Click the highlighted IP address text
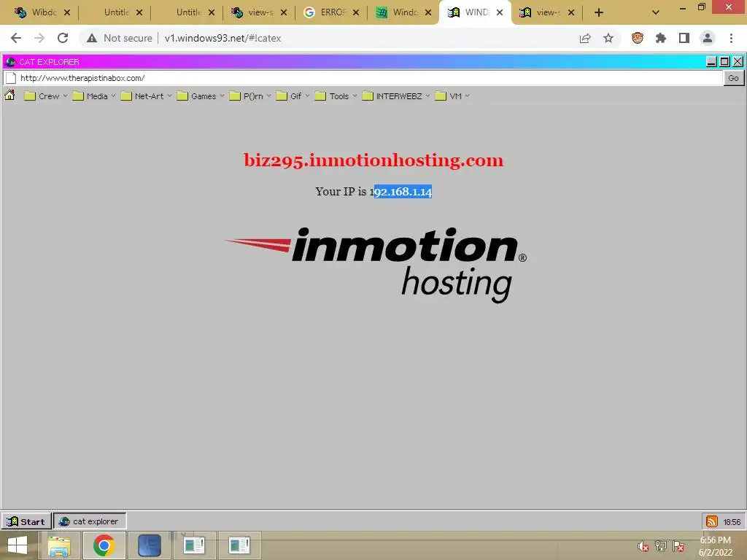This screenshot has height=560, width=747. coord(403,192)
